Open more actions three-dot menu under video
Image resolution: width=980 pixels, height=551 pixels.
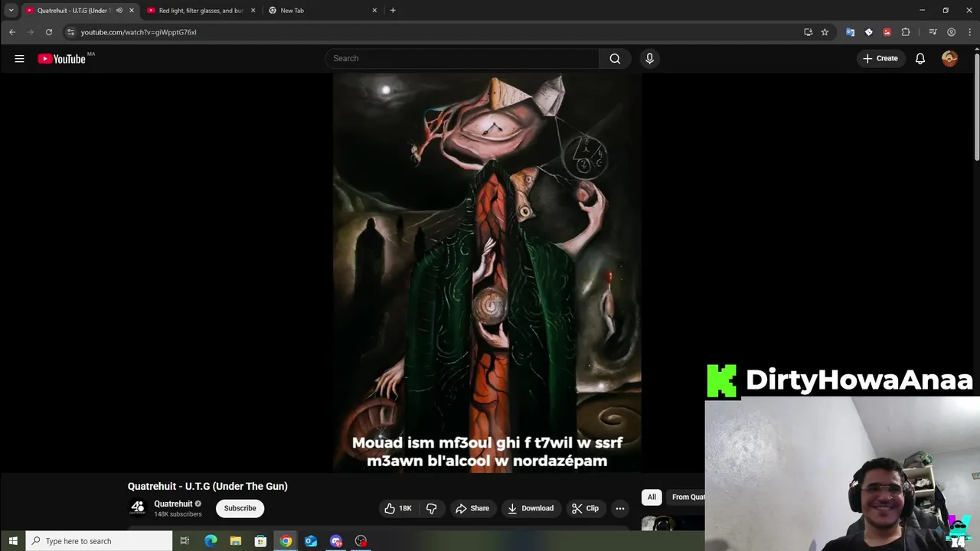tap(620, 508)
